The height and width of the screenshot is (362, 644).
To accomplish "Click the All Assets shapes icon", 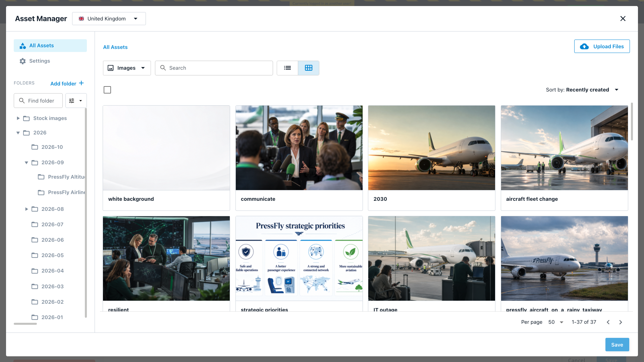I will point(22,46).
